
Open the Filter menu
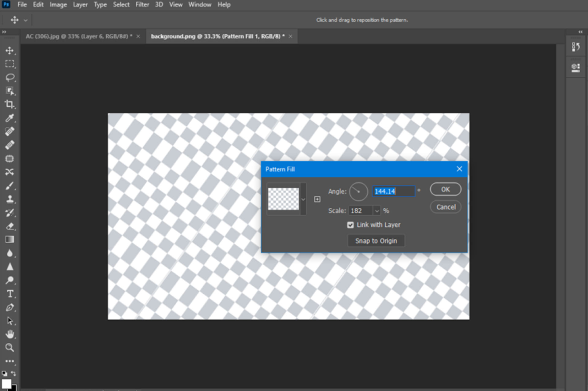click(142, 5)
